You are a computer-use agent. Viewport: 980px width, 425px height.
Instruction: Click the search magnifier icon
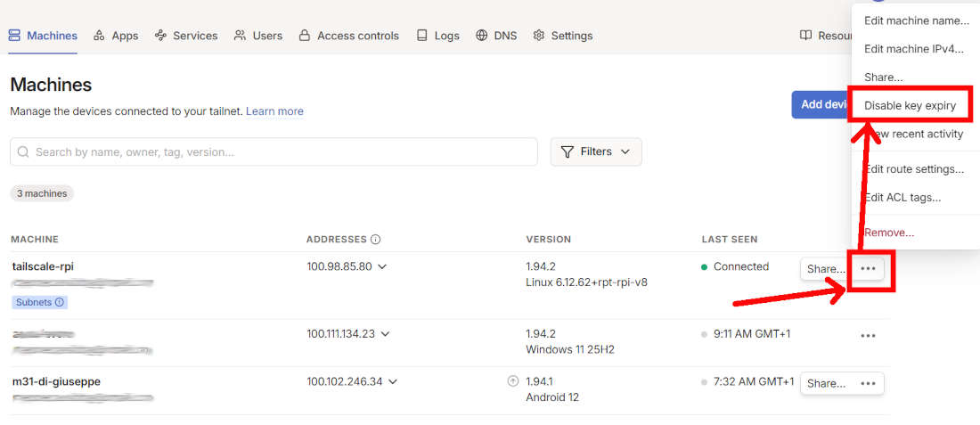[24, 151]
